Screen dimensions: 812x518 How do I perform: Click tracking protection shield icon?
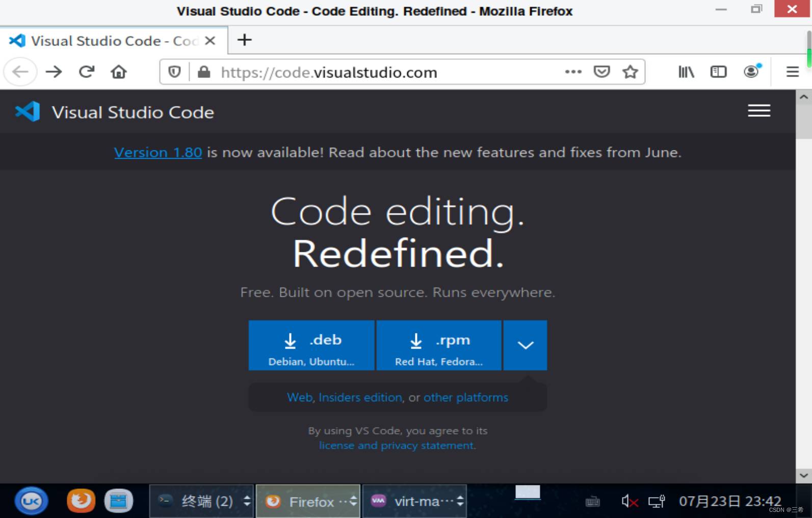click(x=174, y=72)
